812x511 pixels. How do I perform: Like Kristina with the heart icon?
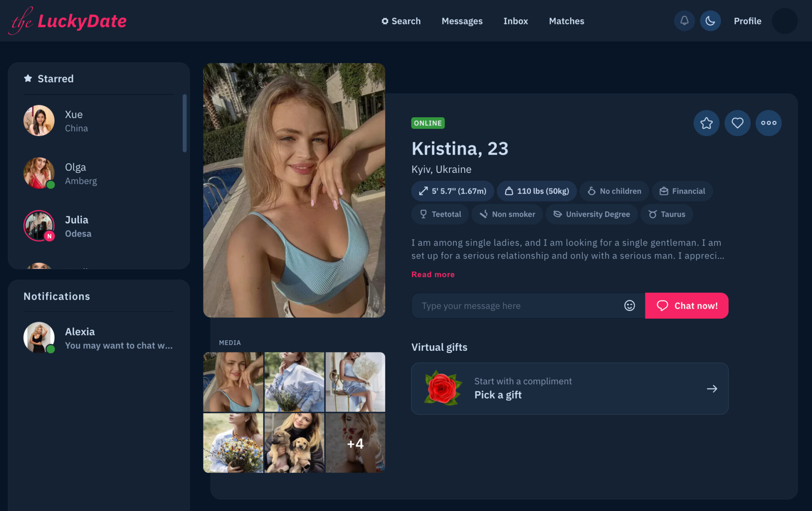[738, 123]
